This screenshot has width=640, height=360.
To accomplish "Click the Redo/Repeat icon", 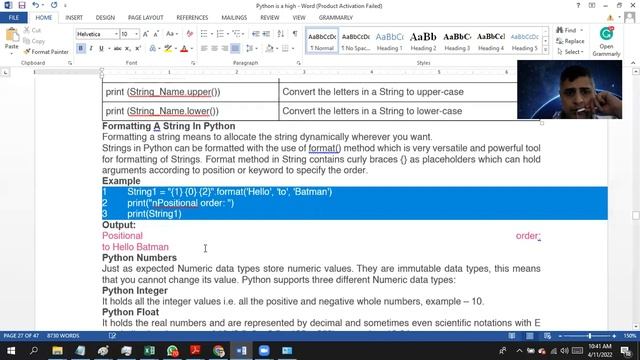I will [54, 5].
